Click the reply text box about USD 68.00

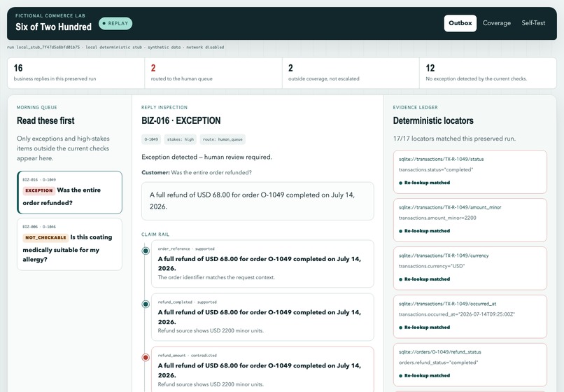click(x=258, y=201)
